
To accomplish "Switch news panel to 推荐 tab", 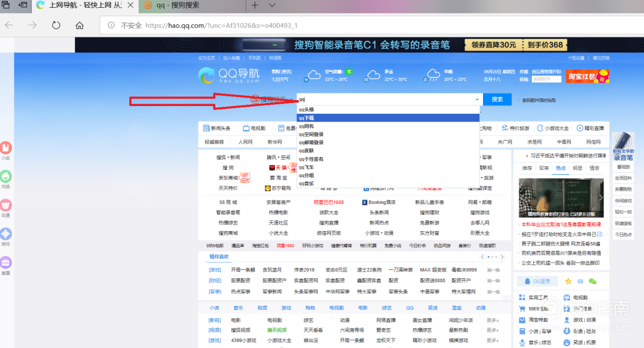I will [x=527, y=168].
